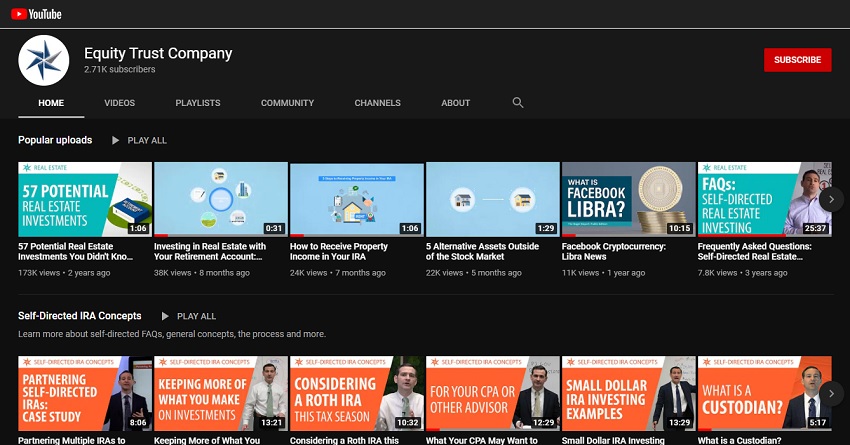The image size is (850, 445).
Task: Open the channel search magnifier icon
Action: (518, 102)
